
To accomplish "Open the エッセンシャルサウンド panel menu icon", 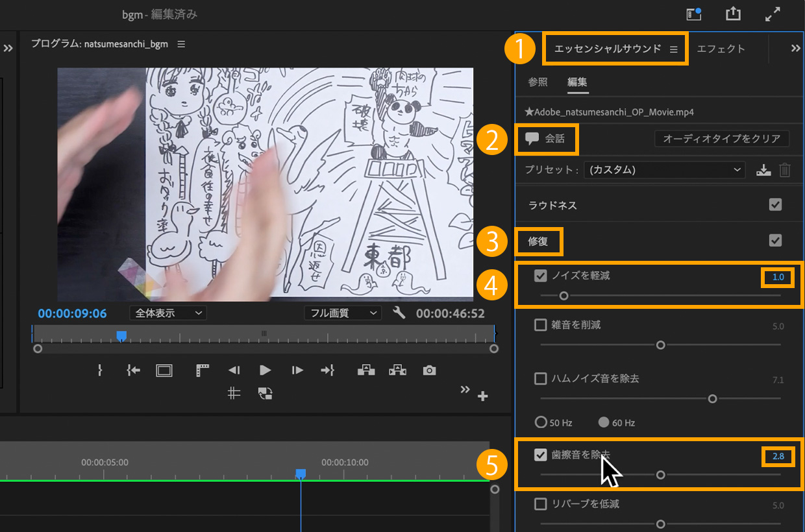I will tap(674, 49).
